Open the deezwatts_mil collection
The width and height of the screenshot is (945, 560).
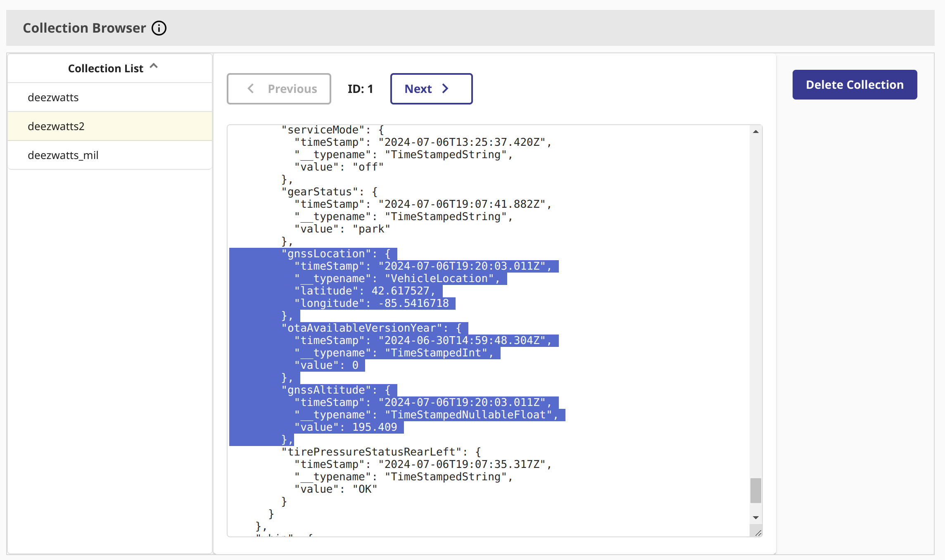pyautogui.click(x=63, y=155)
